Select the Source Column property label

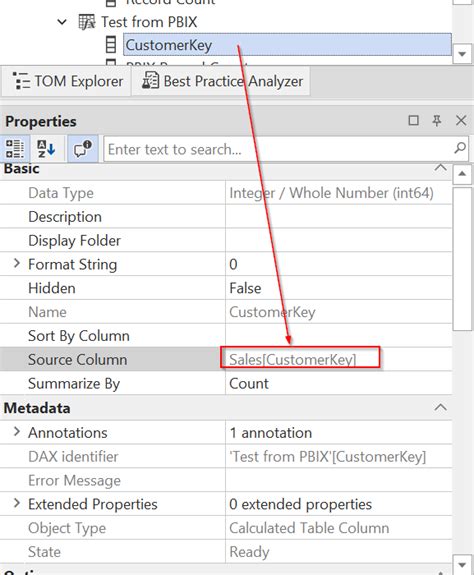click(x=78, y=360)
